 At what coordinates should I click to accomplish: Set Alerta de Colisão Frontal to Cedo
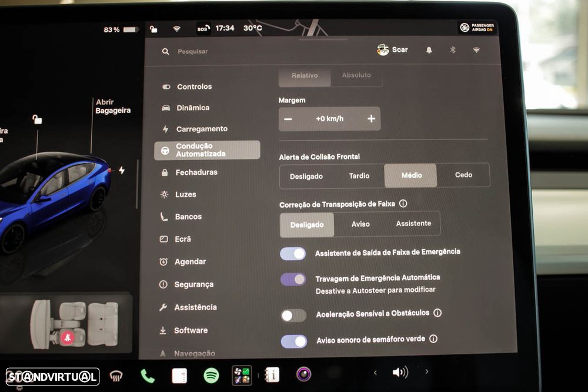point(463,175)
